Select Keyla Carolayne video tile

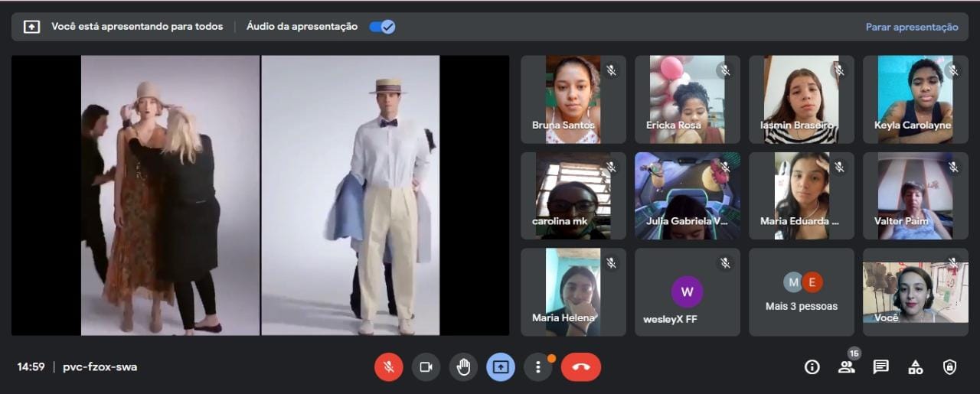click(915, 99)
